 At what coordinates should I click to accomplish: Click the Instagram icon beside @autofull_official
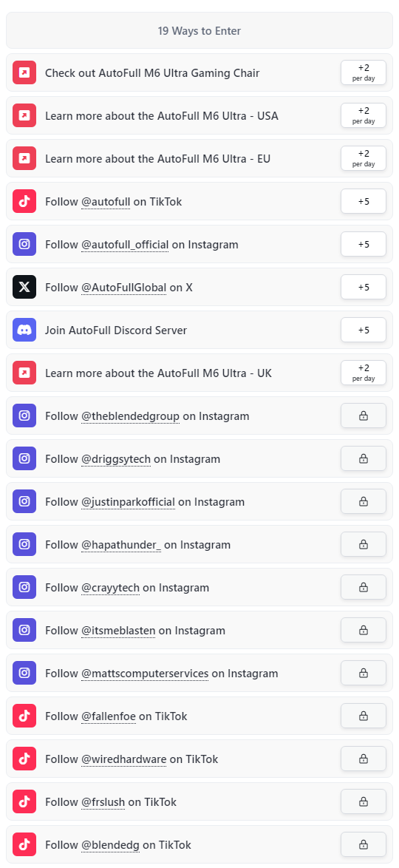[x=24, y=244]
